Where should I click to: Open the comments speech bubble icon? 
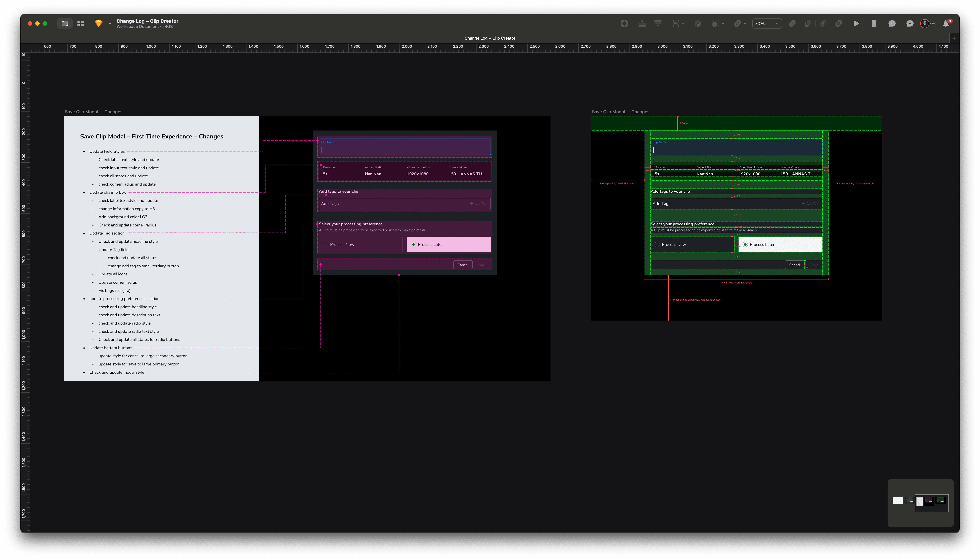pos(892,23)
